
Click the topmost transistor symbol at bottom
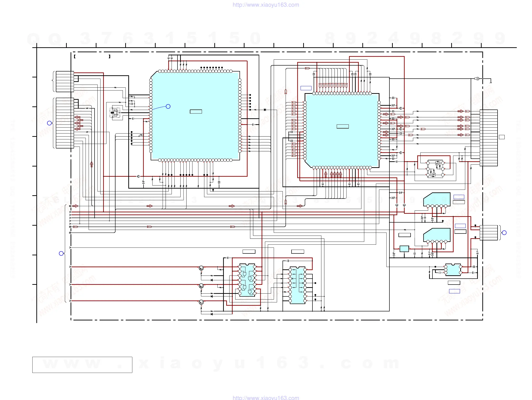(201, 268)
